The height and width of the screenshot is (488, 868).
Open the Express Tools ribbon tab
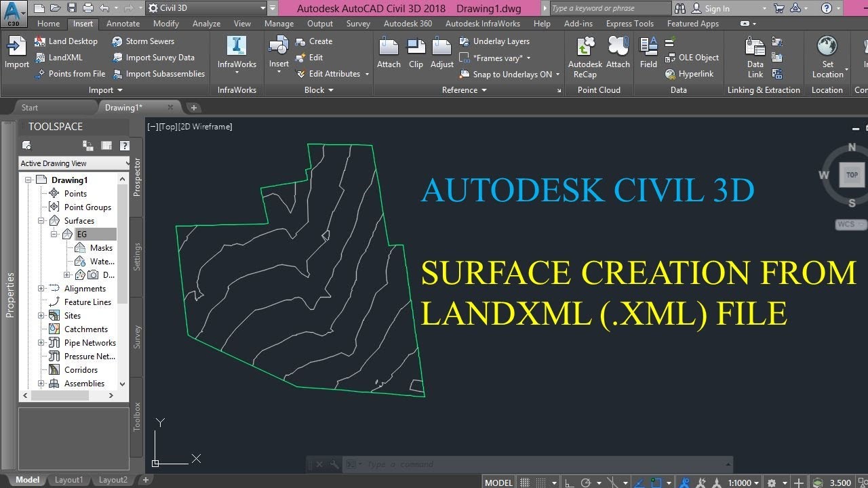[629, 24]
